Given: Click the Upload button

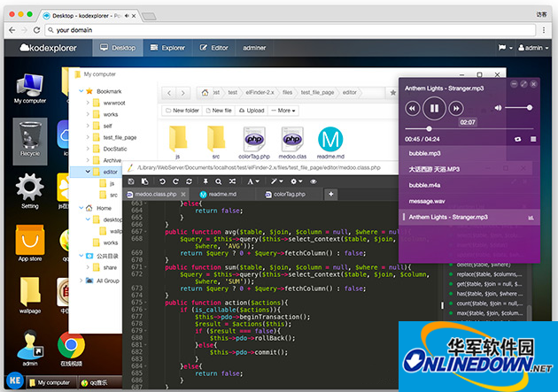Looking at the screenshot, I should (252, 111).
